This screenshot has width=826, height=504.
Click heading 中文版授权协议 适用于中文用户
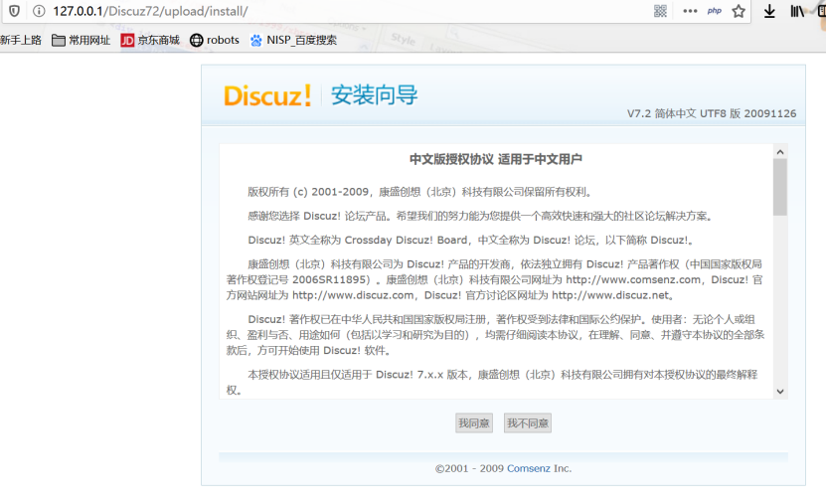[496, 159]
